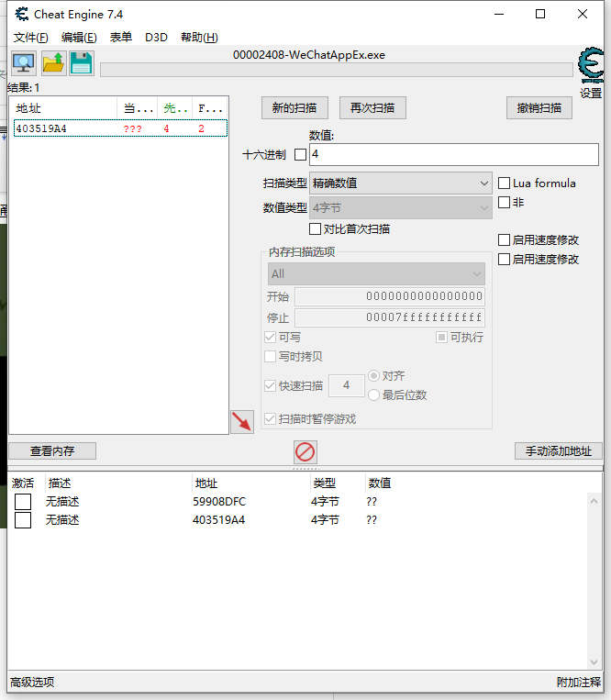
Task: Click the 撤销扫描 button
Action: [x=539, y=107]
